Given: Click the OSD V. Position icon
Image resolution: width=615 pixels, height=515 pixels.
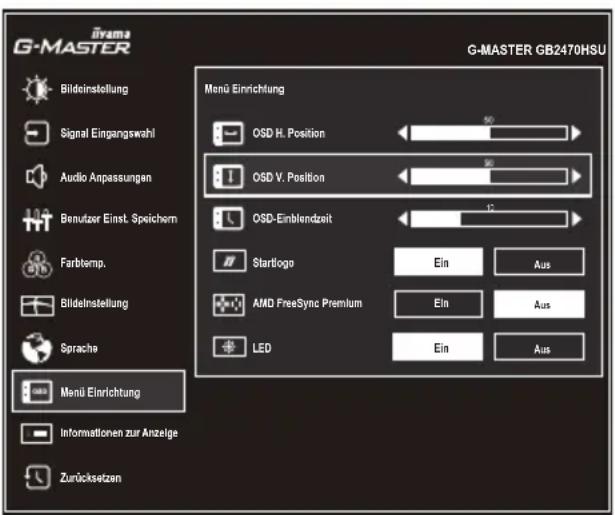Looking at the screenshot, I should 228,177.
